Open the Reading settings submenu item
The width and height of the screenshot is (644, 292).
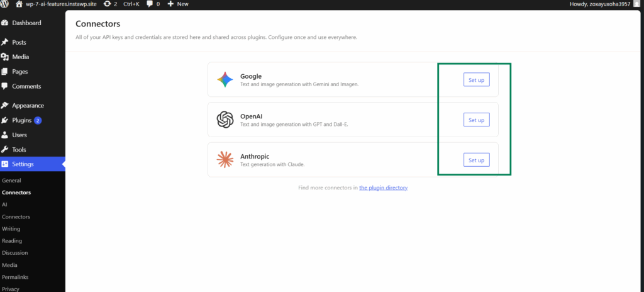click(12, 241)
